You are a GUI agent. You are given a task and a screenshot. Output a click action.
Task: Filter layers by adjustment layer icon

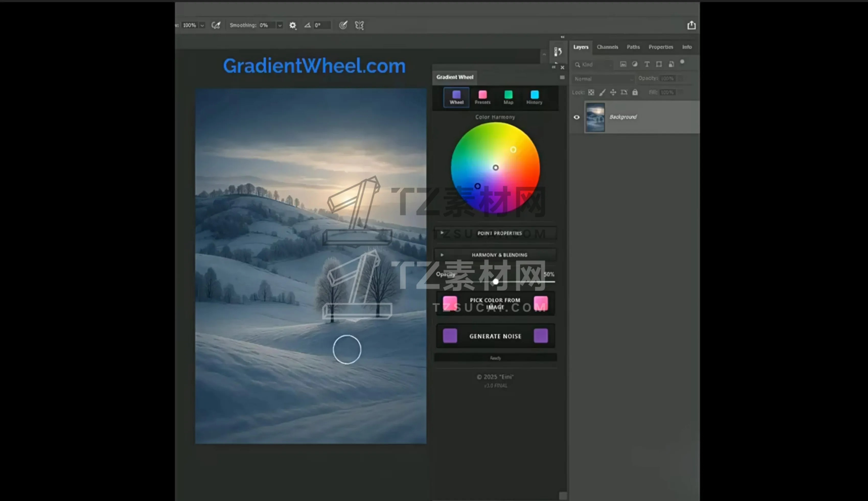(x=635, y=64)
